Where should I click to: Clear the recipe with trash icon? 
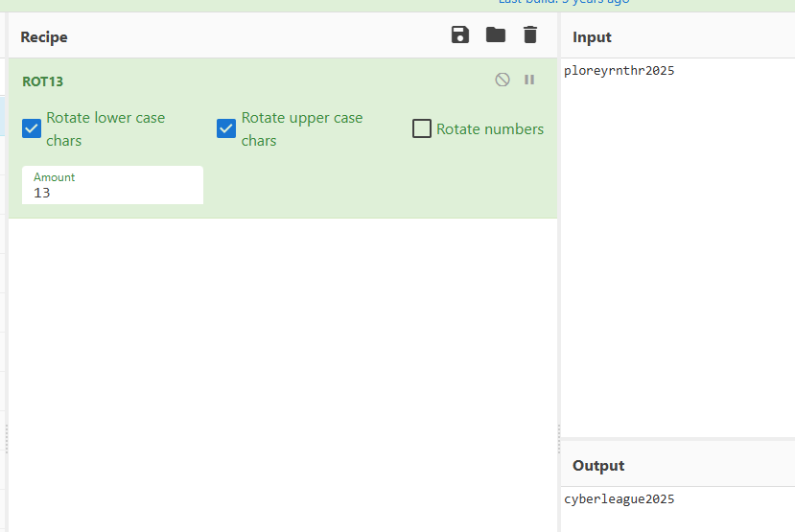530,35
